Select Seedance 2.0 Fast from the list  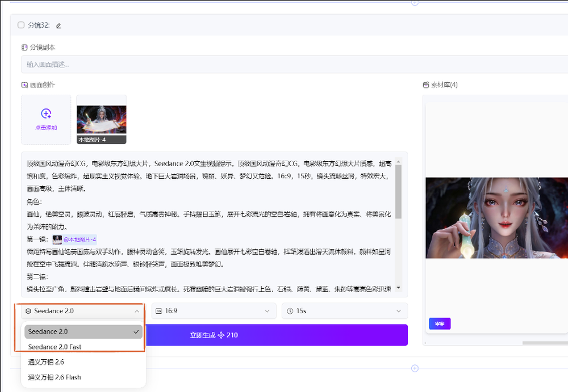tap(59, 347)
